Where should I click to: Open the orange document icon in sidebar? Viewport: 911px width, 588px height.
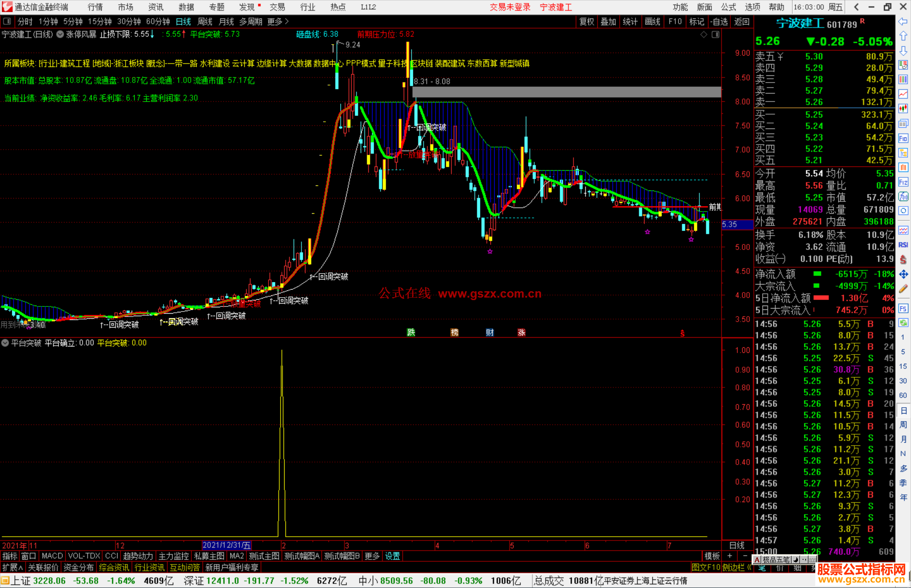[x=903, y=167]
